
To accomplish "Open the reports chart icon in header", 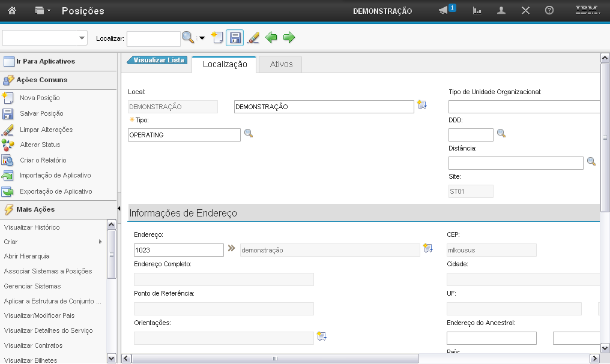I will (477, 11).
